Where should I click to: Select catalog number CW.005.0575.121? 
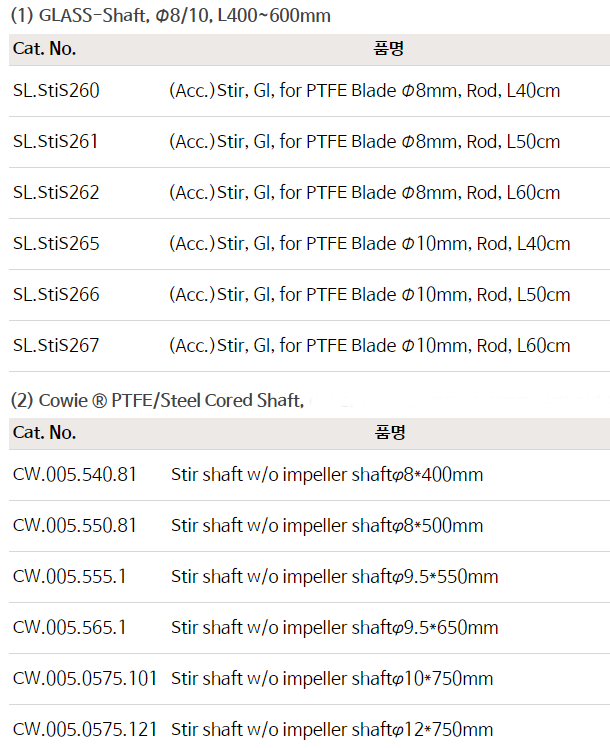tap(85, 730)
